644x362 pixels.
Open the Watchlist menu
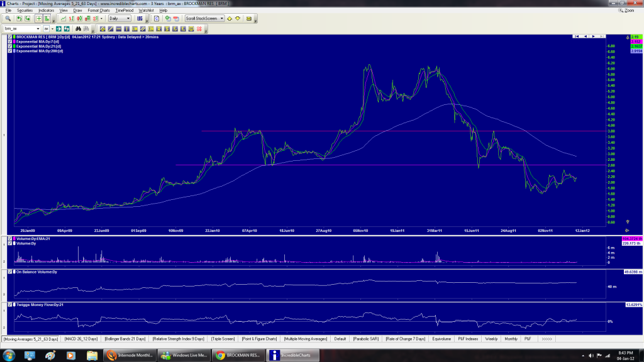click(x=146, y=10)
